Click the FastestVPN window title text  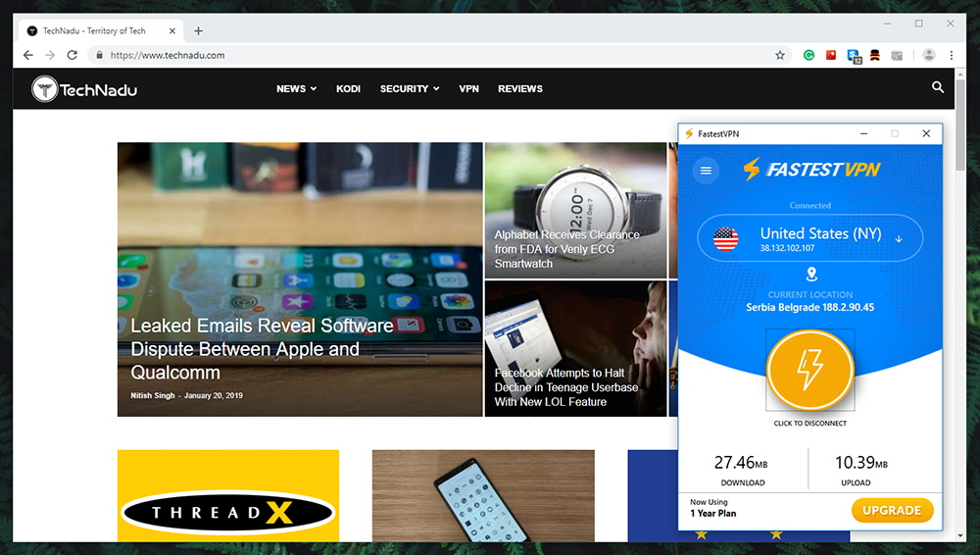(718, 134)
